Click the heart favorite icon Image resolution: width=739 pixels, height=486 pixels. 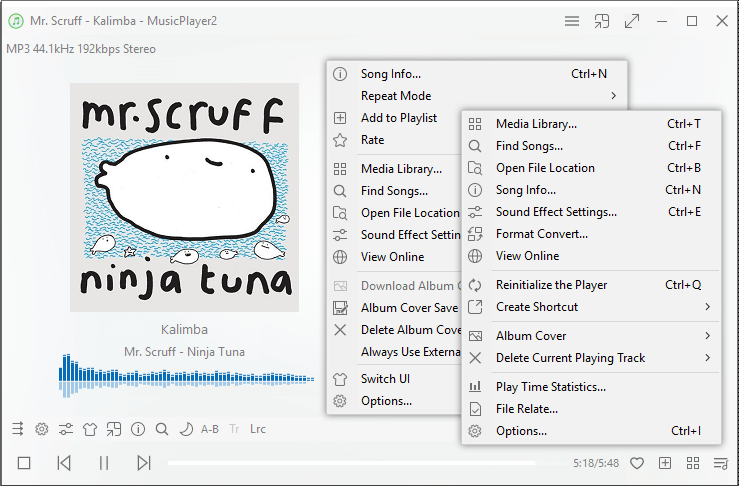[637, 463]
